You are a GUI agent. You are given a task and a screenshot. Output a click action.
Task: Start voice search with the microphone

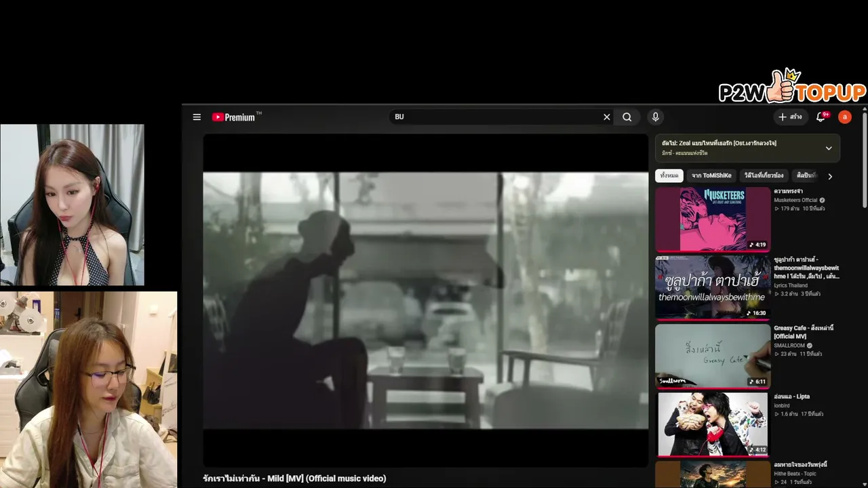tap(655, 117)
